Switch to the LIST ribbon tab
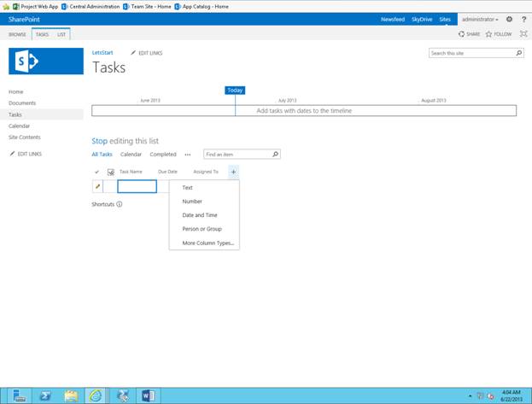 (61, 35)
